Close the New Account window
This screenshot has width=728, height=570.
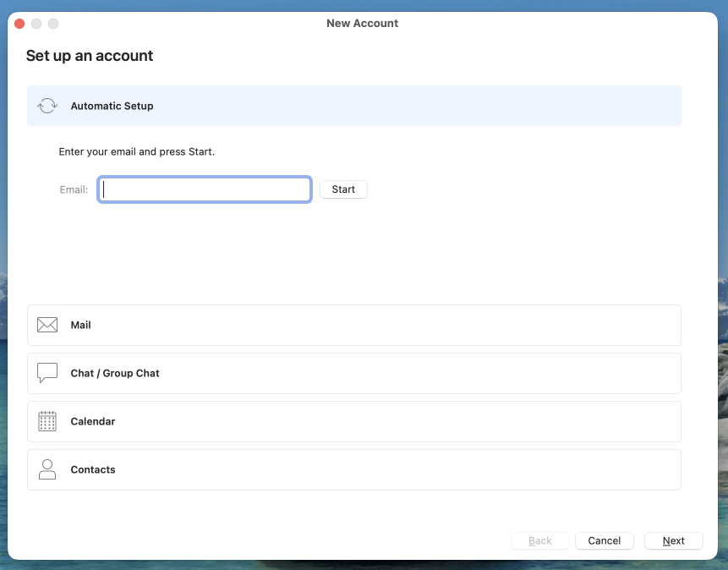(19, 24)
